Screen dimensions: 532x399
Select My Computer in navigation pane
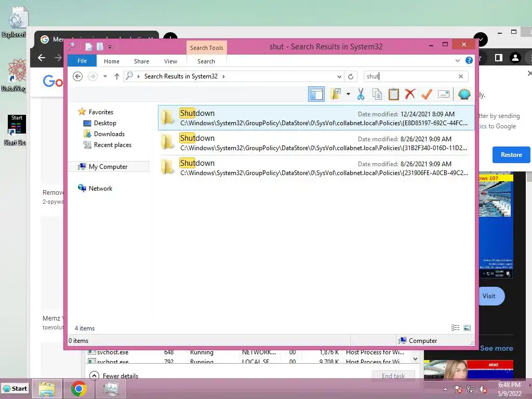pos(108,167)
